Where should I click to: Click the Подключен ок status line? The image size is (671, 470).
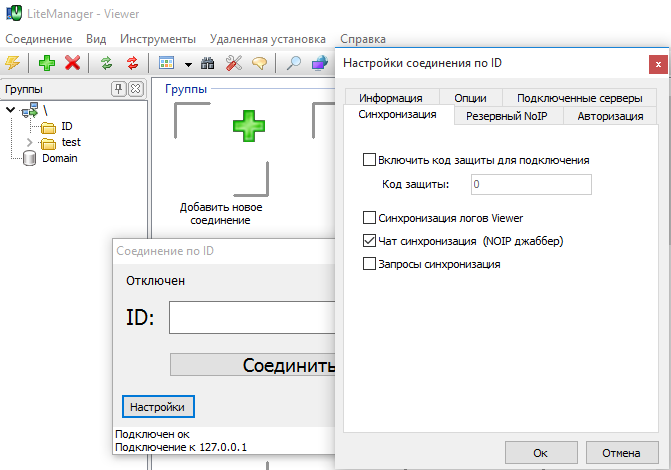click(152, 434)
